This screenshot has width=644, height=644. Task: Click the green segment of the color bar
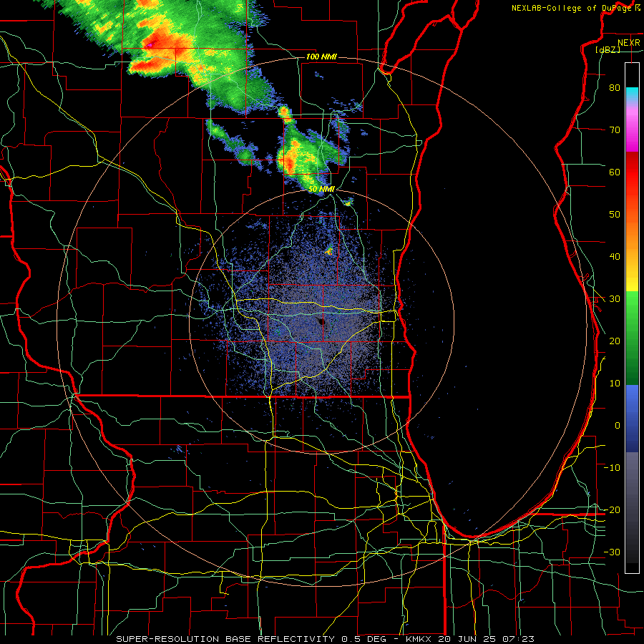(x=632, y=338)
